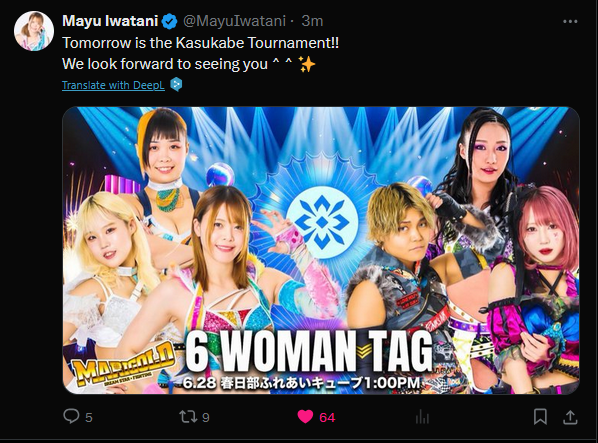Click the repost count 9

tap(206, 417)
